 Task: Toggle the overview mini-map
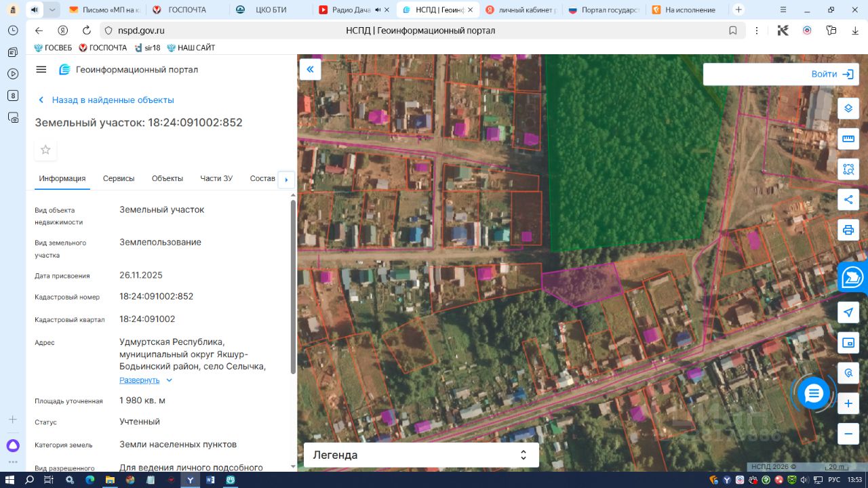tap(848, 343)
